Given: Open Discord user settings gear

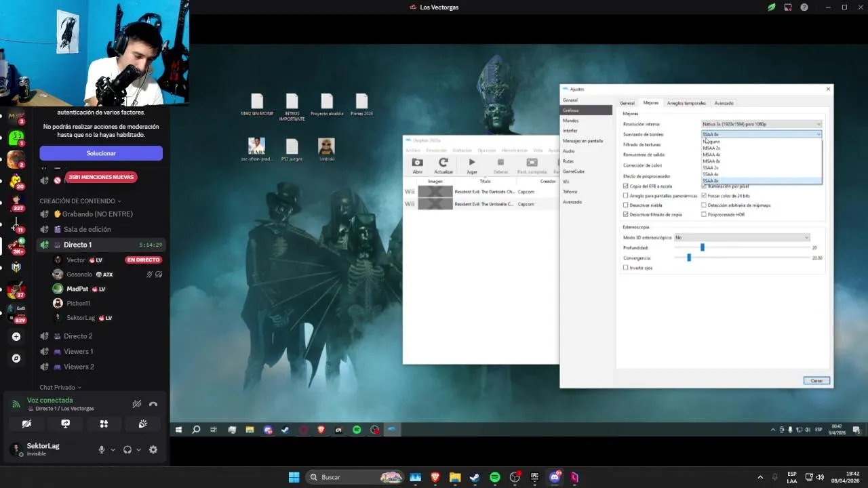Looking at the screenshot, I should coord(153,449).
